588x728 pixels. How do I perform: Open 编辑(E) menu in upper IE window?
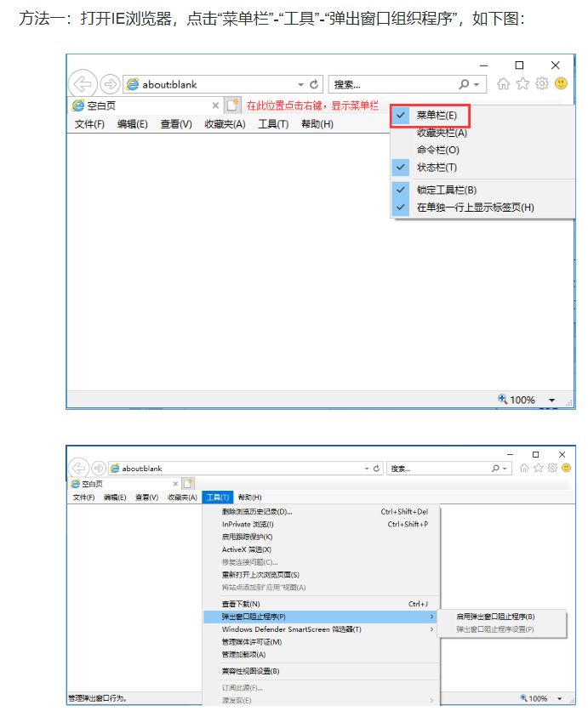click(133, 124)
